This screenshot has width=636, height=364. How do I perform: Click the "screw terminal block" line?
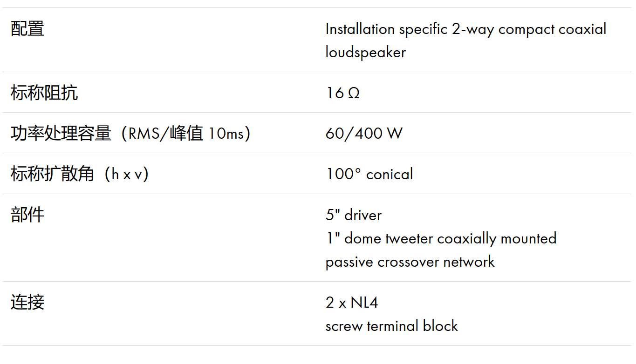click(391, 326)
